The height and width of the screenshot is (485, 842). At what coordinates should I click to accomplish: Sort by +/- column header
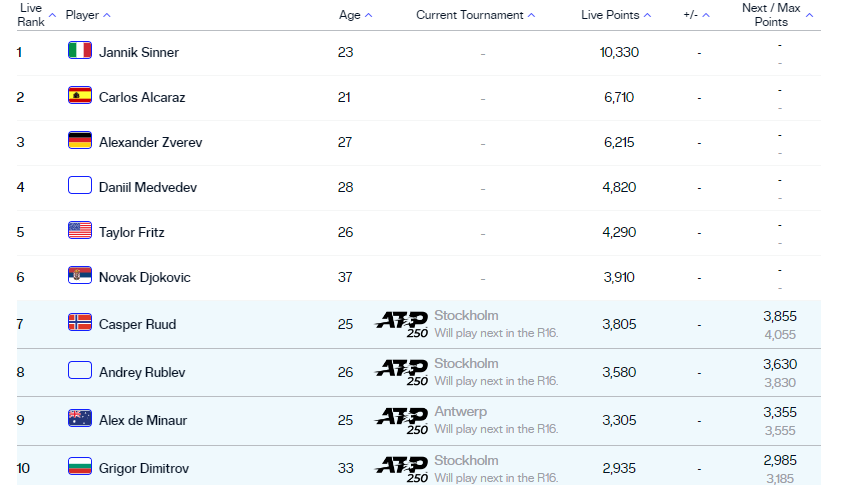click(x=697, y=15)
